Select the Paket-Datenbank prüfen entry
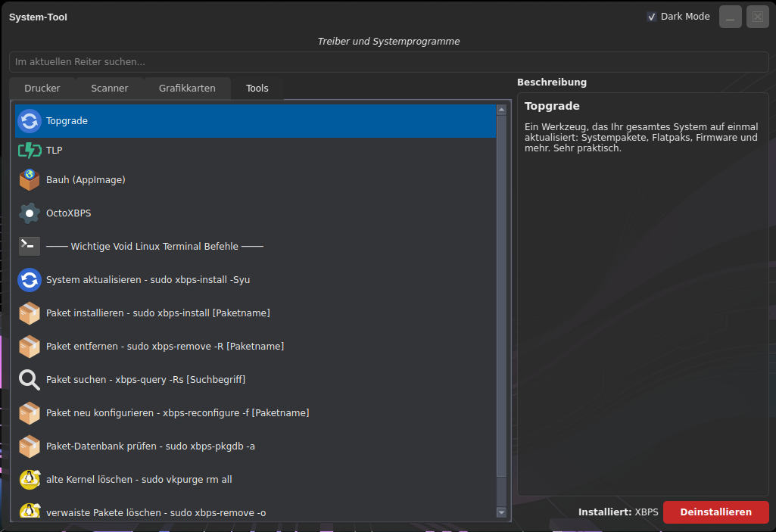 coord(150,446)
